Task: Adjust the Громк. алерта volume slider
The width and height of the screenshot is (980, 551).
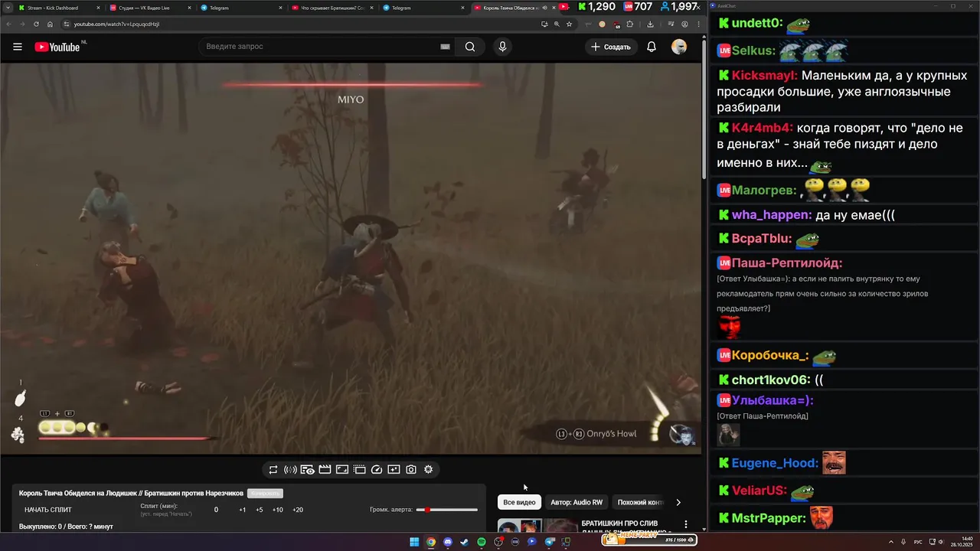Action: pos(447,510)
